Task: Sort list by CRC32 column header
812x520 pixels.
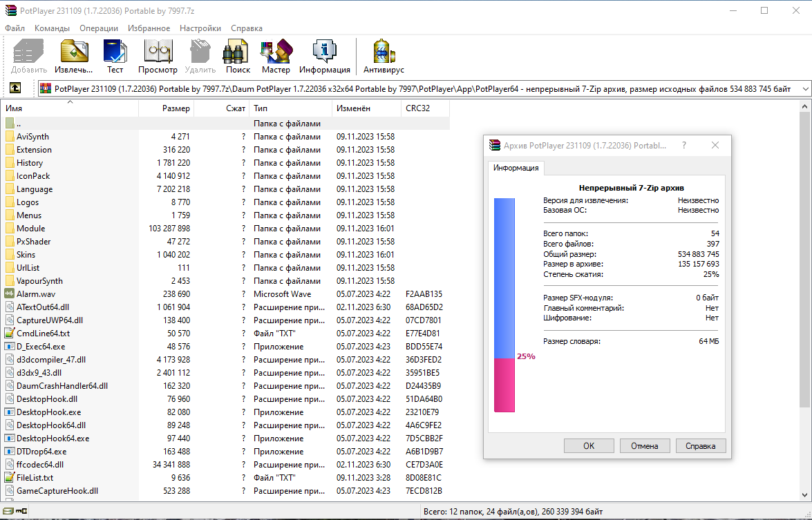Action: (425, 108)
